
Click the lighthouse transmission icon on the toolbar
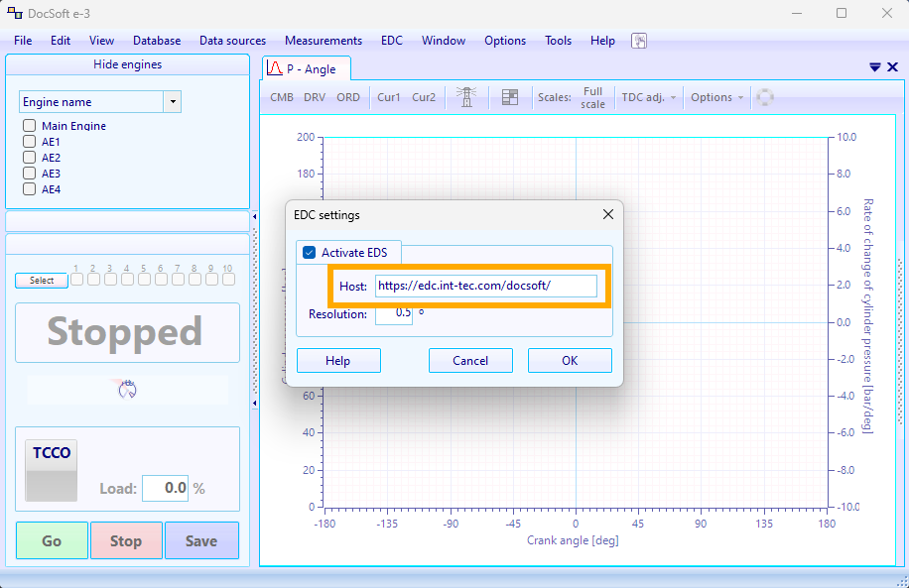click(466, 97)
